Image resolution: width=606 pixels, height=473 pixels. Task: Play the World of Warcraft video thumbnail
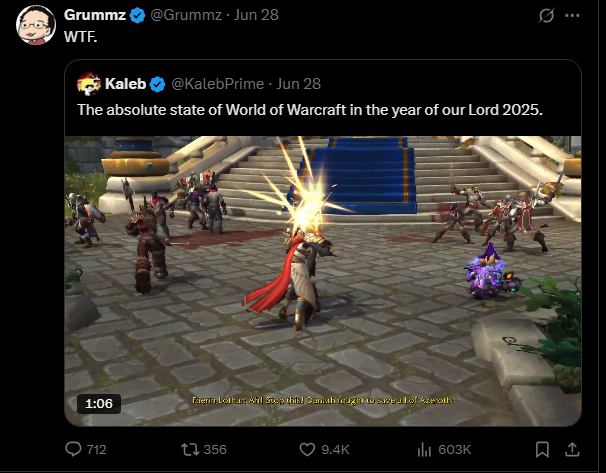click(323, 281)
